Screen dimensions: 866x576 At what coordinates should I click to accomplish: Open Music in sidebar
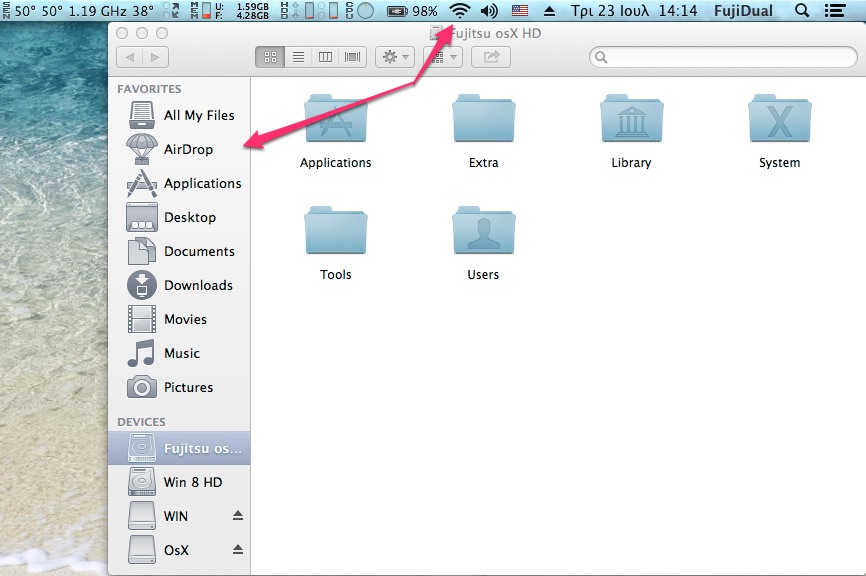pyautogui.click(x=163, y=353)
